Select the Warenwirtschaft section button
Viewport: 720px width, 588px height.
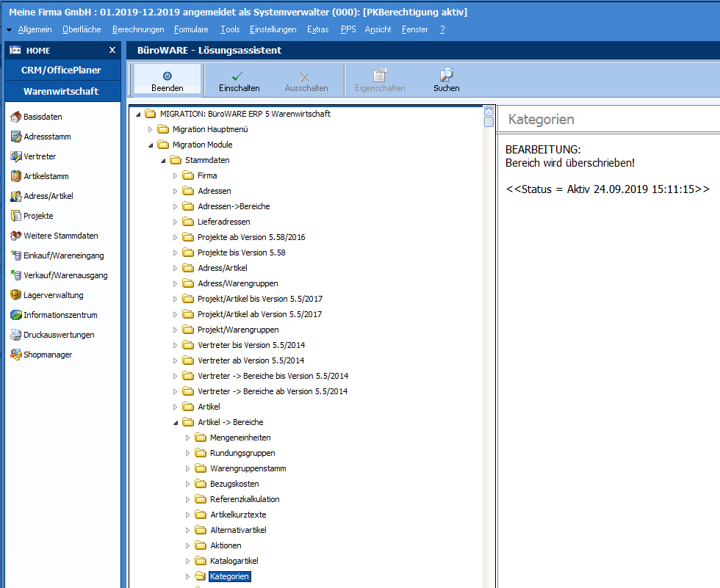pyautogui.click(x=61, y=92)
